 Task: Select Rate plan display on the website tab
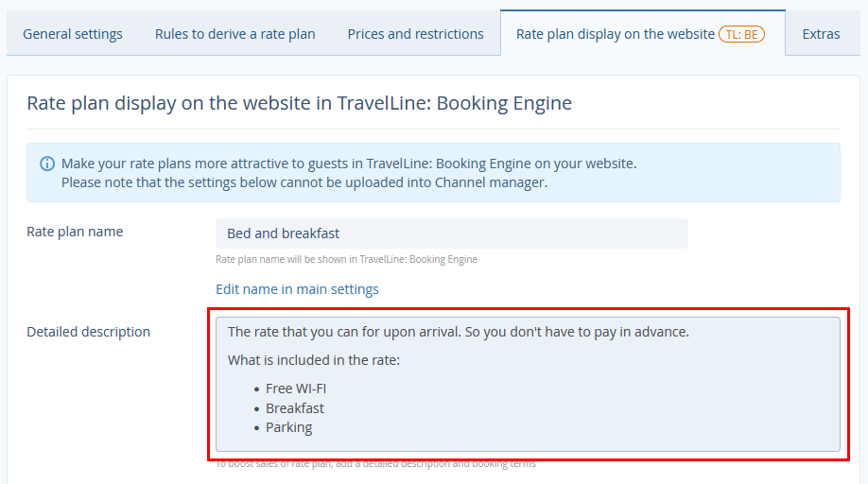615,34
